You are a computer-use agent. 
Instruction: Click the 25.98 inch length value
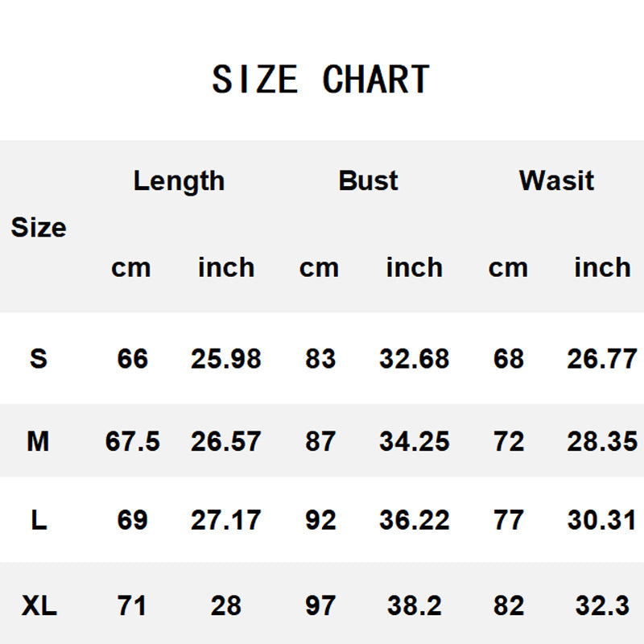(x=225, y=358)
